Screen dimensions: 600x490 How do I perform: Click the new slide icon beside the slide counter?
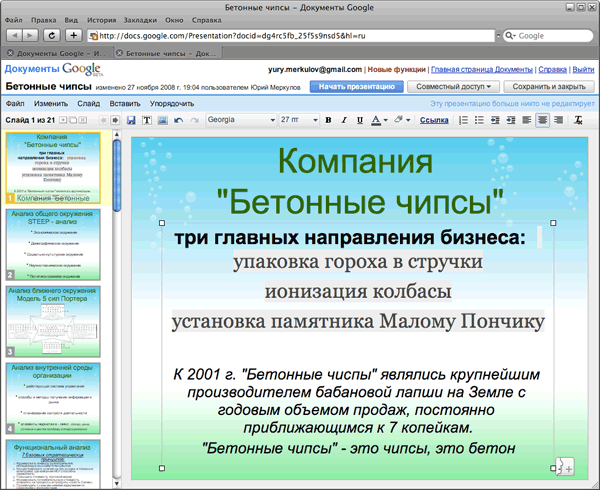63,120
